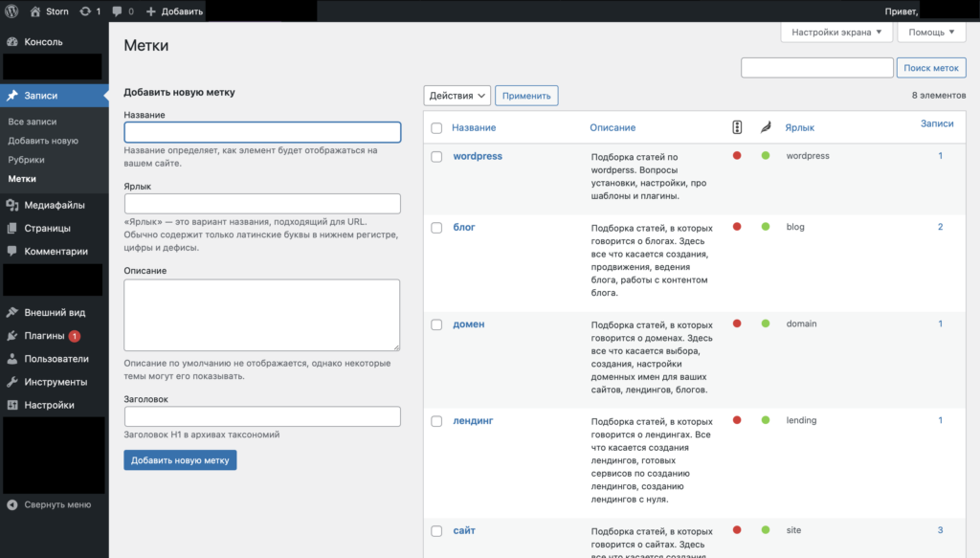This screenshot has height=558, width=980.
Task: Click the pin icon beside Записи
Action: coord(11,96)
